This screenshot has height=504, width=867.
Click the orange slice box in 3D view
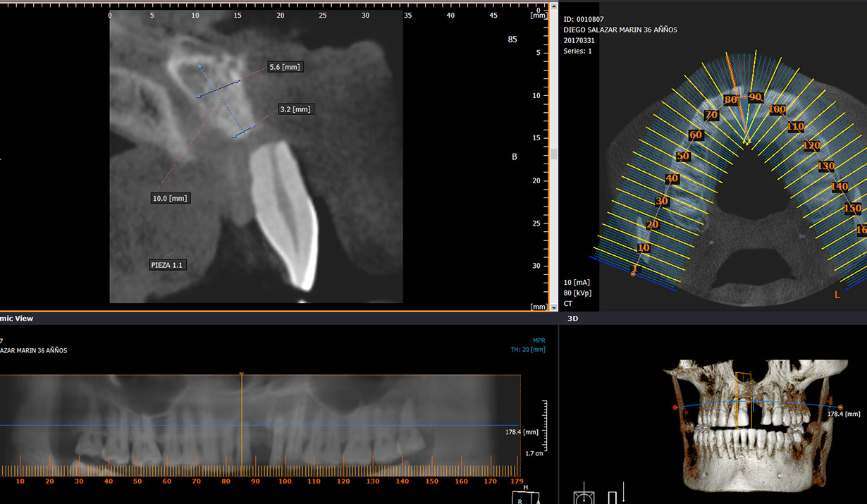[743, 399]
